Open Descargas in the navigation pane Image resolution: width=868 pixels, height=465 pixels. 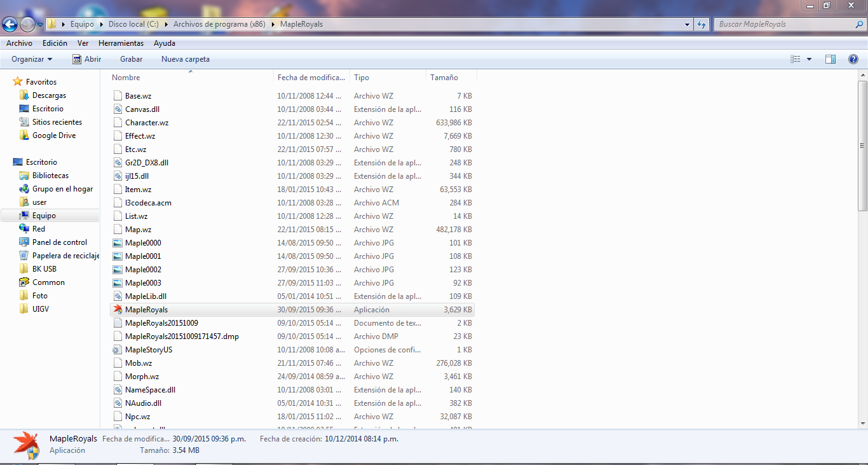[49, 95]
